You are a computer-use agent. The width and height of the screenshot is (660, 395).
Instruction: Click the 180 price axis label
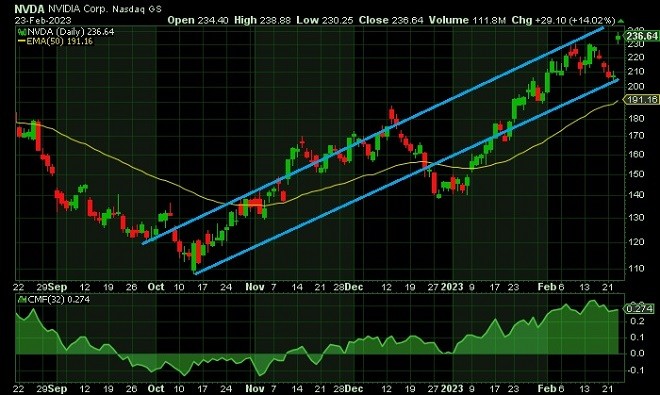click(x=636, y=118)
